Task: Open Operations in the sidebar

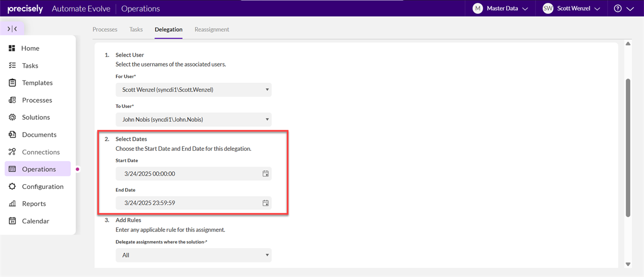Action: click(x=38, y=169)
